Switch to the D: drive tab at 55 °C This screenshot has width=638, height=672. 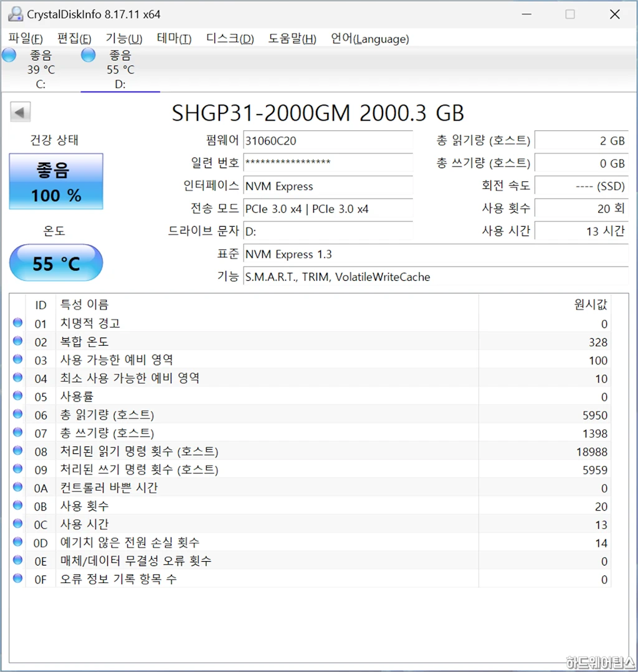point(120,69)
